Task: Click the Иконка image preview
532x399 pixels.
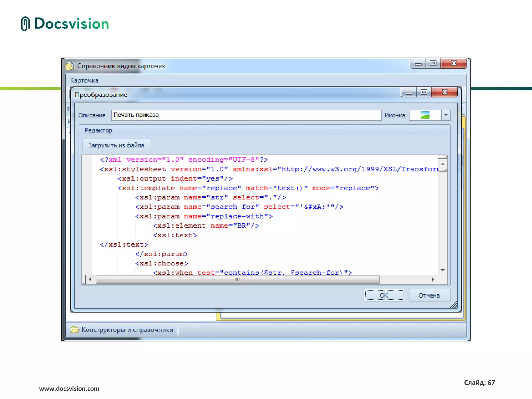Action: pos(425,115)
